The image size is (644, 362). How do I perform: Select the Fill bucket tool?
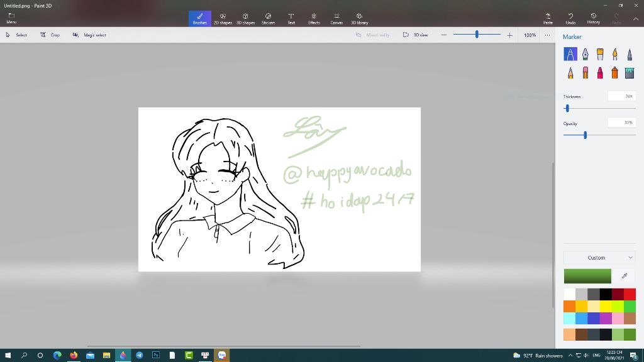(630, 73)
